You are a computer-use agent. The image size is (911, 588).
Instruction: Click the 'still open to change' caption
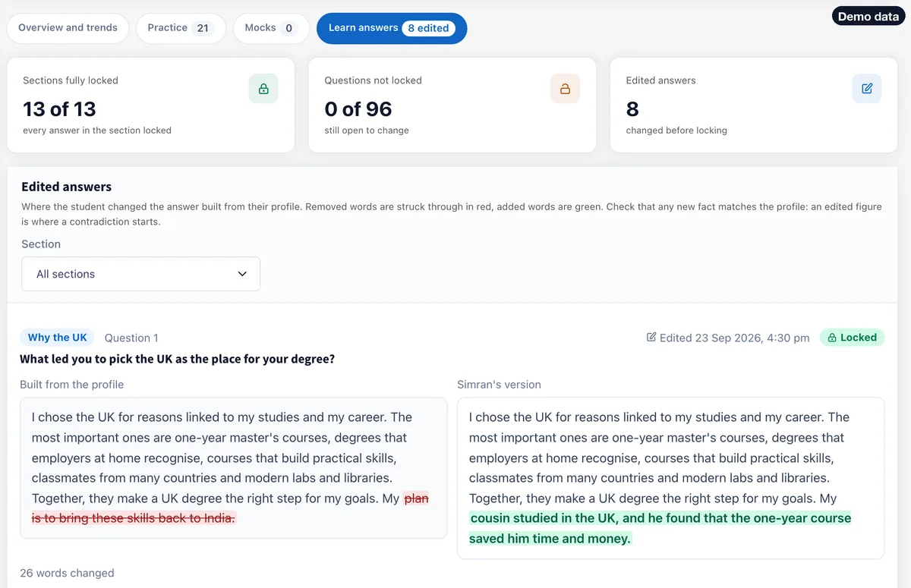(367, 130)
